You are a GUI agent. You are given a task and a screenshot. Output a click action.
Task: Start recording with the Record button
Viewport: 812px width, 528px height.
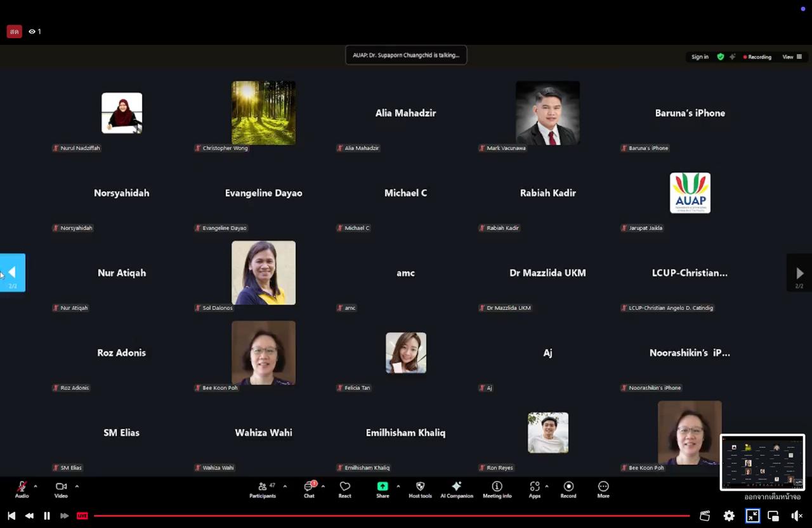coord(568,487)
